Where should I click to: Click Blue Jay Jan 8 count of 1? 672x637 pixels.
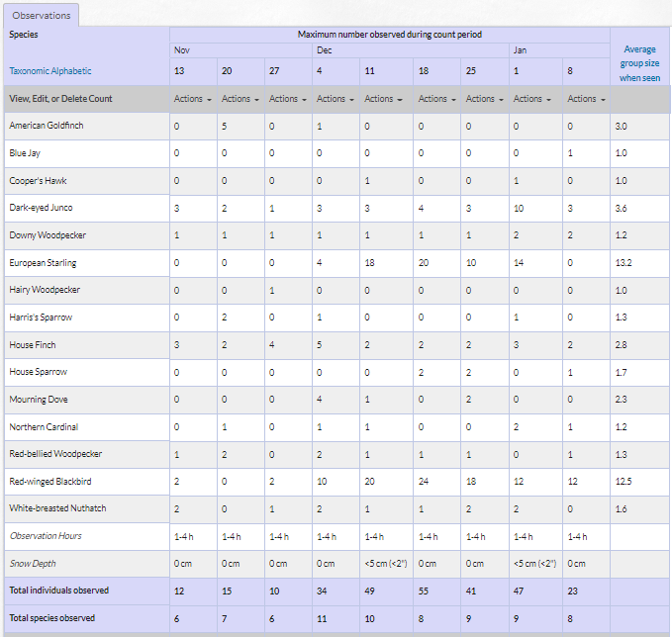(570, 153)
